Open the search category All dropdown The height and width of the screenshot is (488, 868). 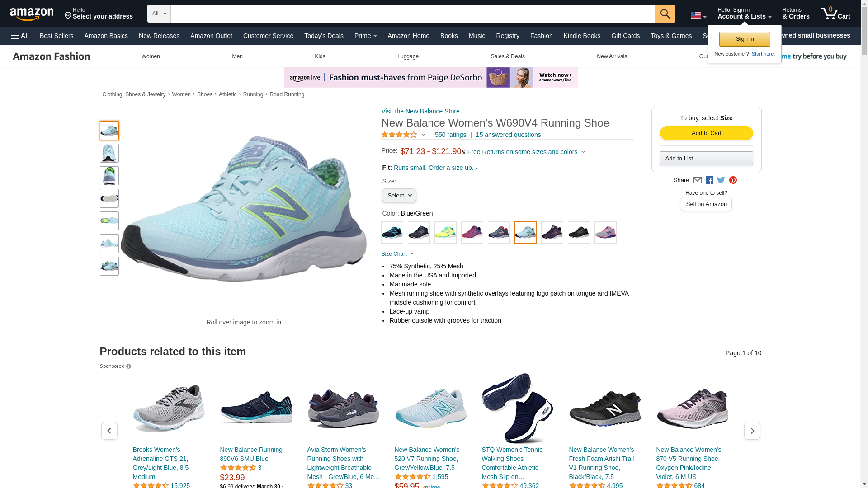pos(159,14)
